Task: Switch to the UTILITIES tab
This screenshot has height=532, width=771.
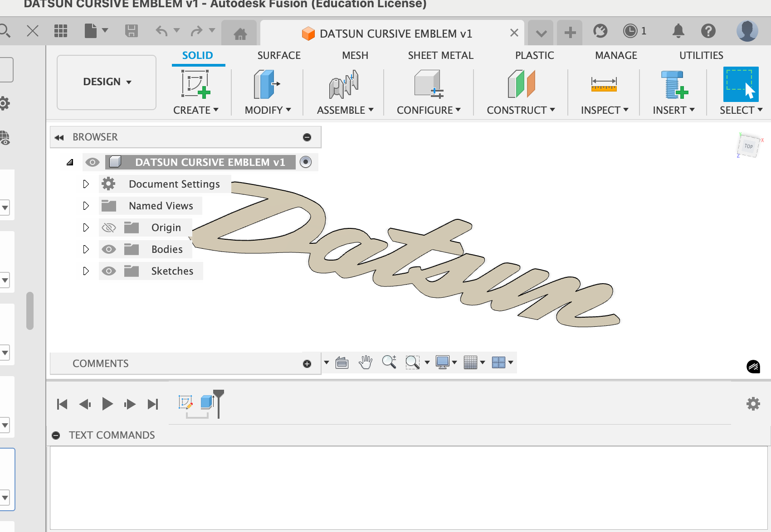Action: click(701, 55)
